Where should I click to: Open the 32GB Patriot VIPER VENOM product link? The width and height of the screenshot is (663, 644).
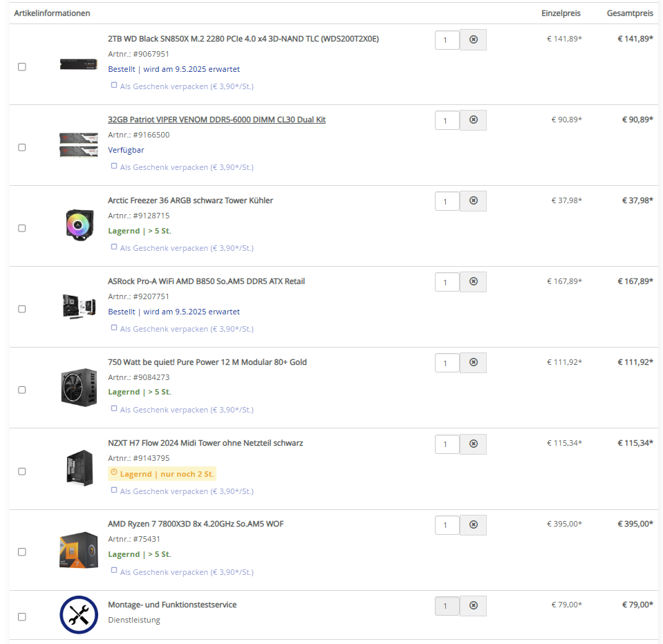click(x=216, y=120)
